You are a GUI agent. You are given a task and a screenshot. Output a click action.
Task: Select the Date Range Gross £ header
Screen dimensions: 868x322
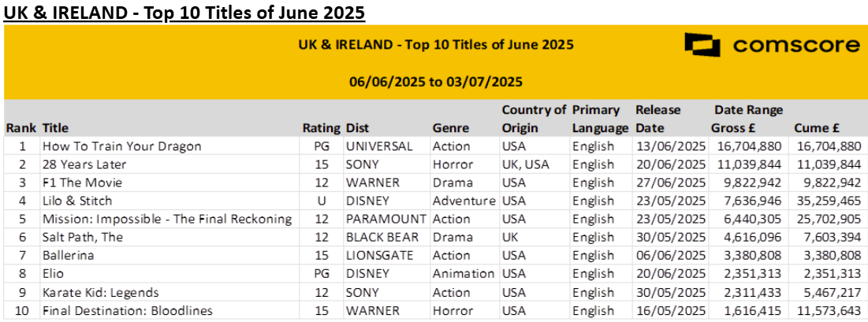coord(748,118)
